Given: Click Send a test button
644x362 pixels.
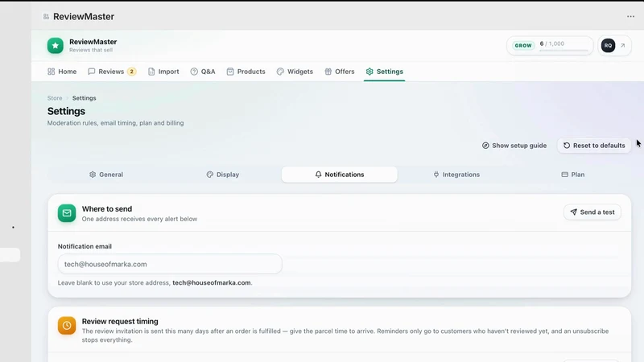Looking at the screenshot, I should (x=592, y=212).
